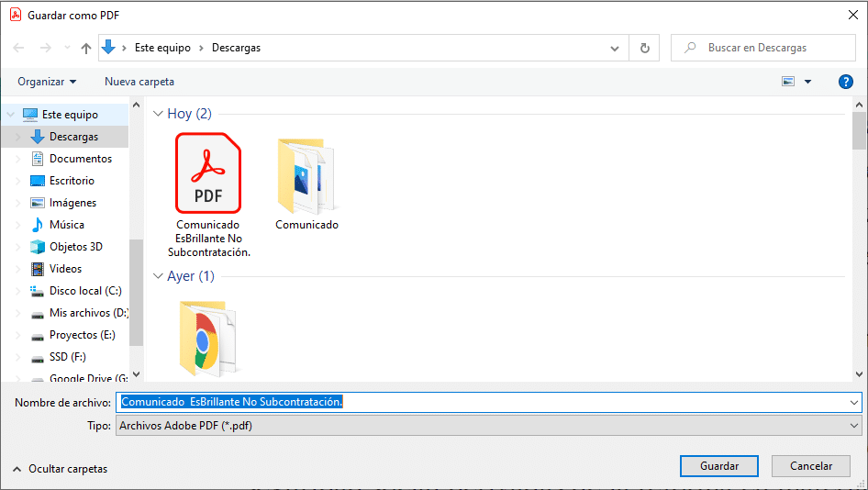This screenshot has width=868, height=490.
Task: Open Mis archivos (D:) drive
Action: [89, 313]
